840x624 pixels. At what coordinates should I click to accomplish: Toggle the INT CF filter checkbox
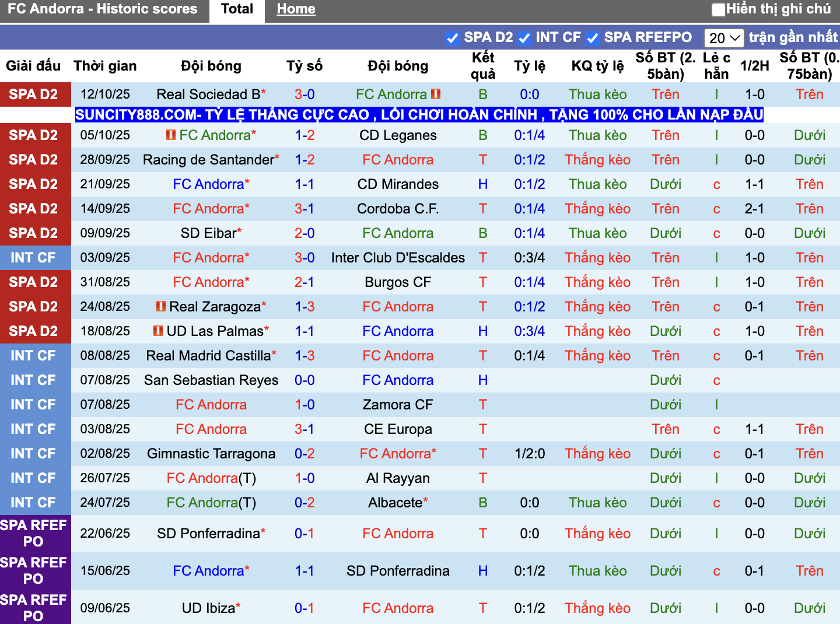click(x=524, y=38)
